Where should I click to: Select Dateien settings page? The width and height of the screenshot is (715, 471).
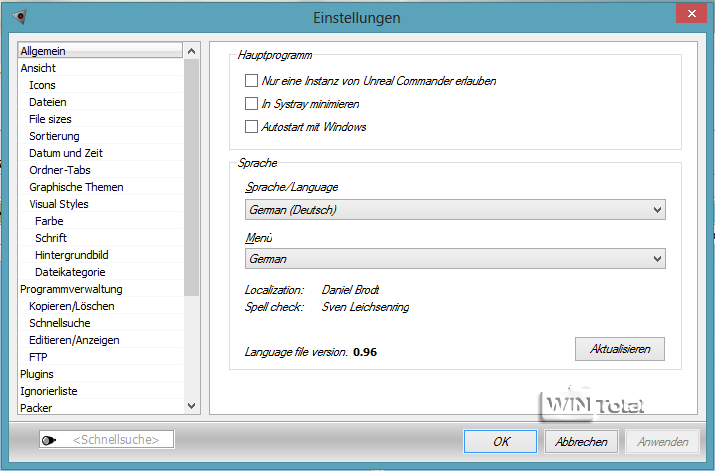(x=100, y=102)
